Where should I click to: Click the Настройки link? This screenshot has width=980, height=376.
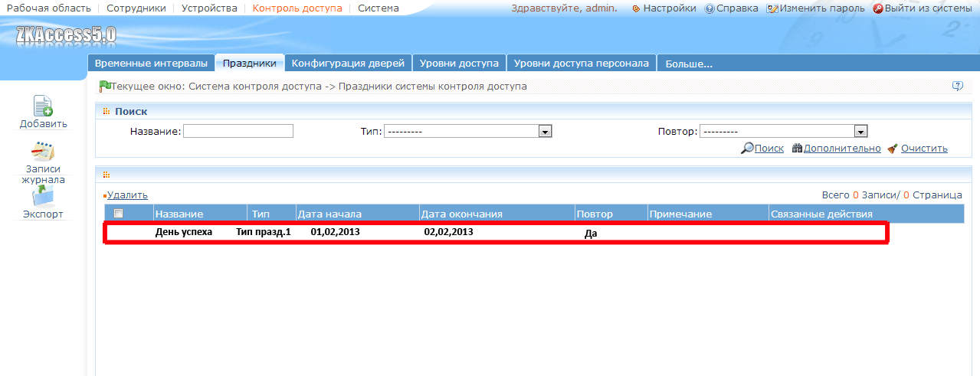tap(670, 8)
